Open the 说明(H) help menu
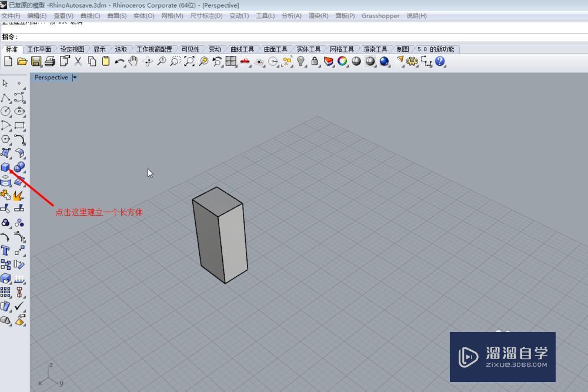The image size is (588, 392). pyautogui.click(x=416, y=16)
